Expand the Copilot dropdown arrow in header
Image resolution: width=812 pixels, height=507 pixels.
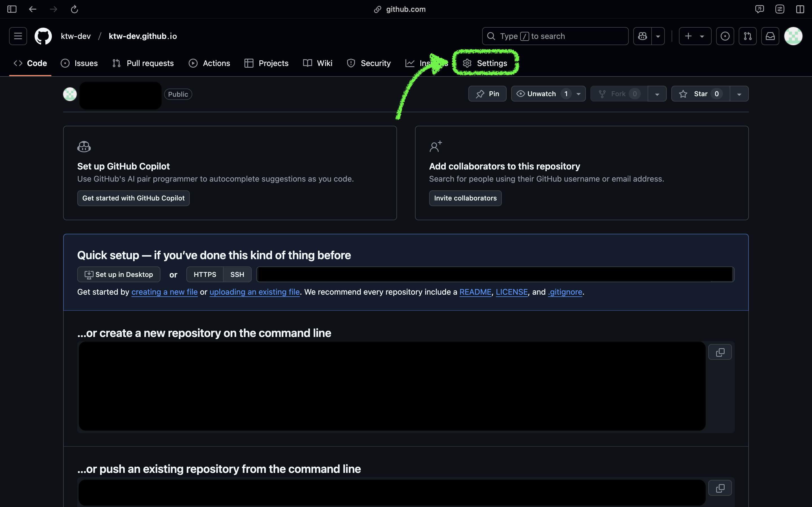coord(658,36)
